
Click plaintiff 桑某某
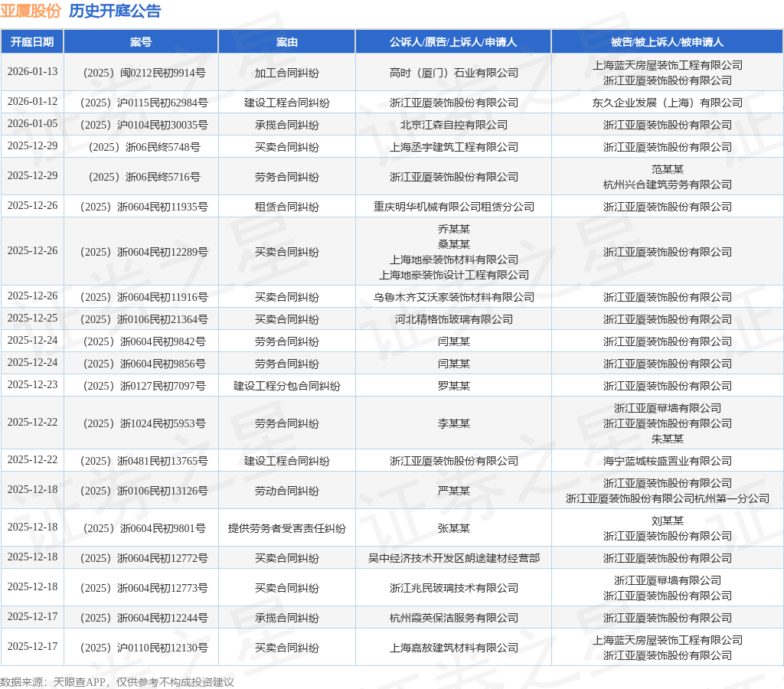[x=453, y=244]
